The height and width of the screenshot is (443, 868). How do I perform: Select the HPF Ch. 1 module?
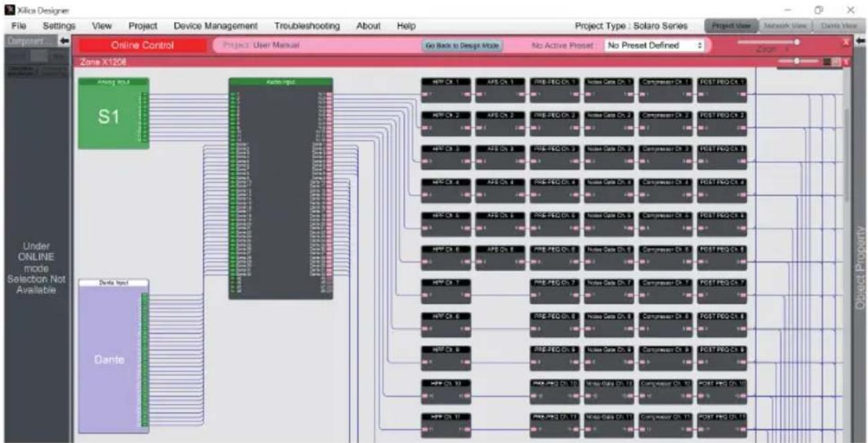pos(446,90)
